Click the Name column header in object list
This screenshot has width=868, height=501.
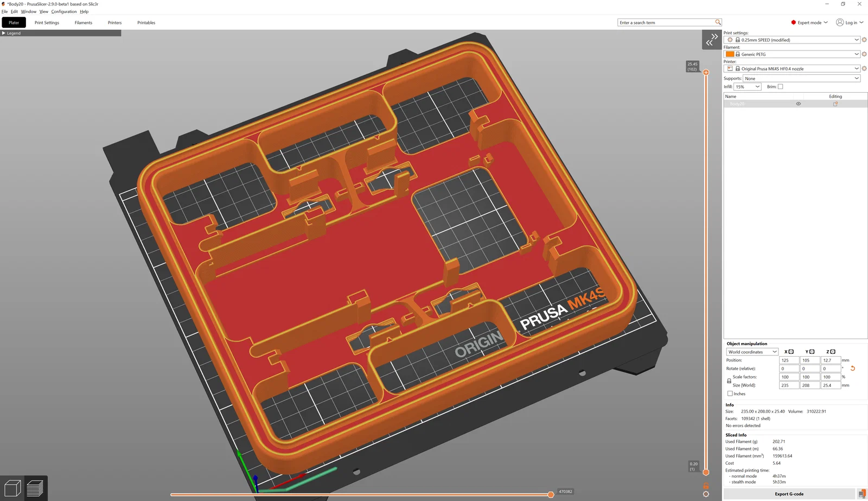731,97
